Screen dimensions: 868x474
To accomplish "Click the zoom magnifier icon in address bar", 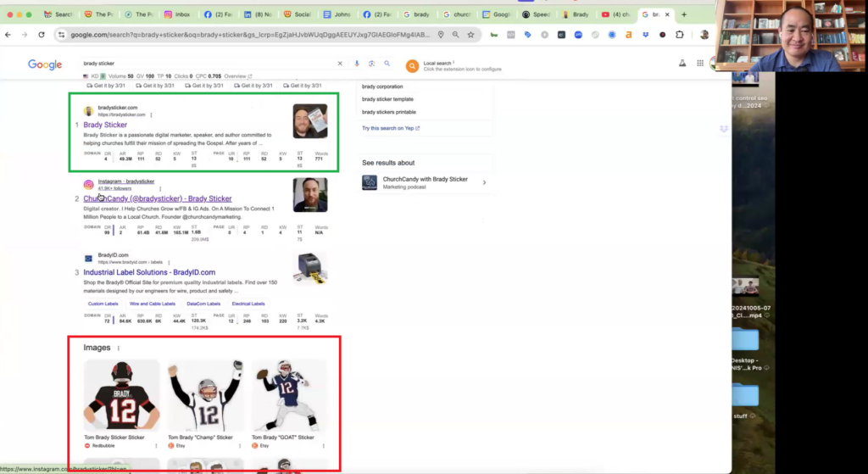I will [455, 34].
